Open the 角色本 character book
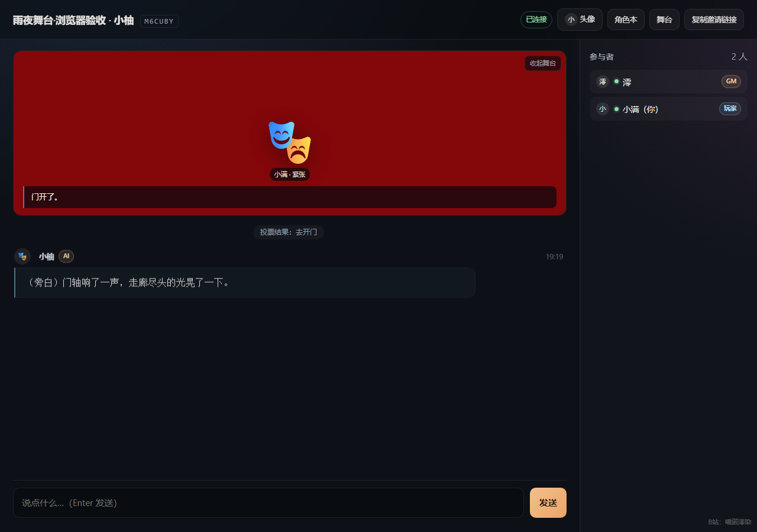 (626, 20)
